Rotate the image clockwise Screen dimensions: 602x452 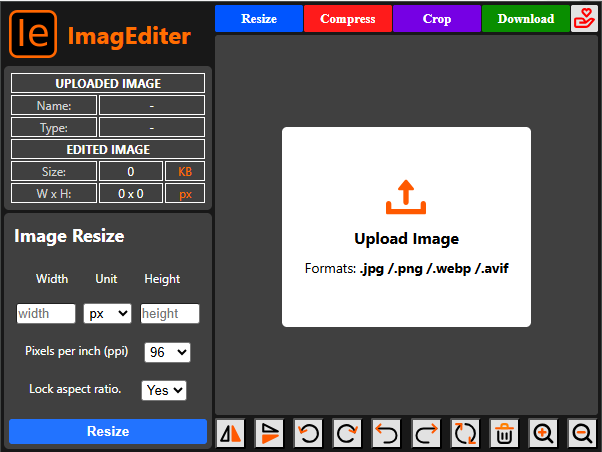[x=347, y=434]
